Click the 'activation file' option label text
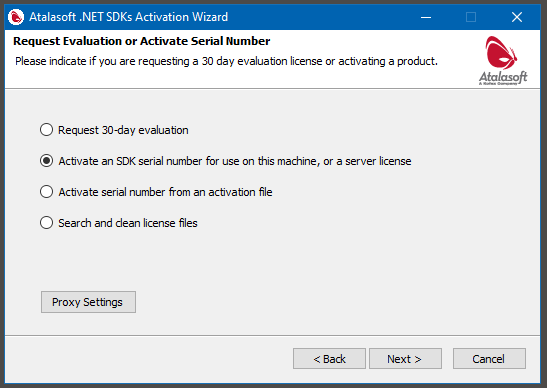Screen dimensions: 547x388 click(x=165, y=192)
